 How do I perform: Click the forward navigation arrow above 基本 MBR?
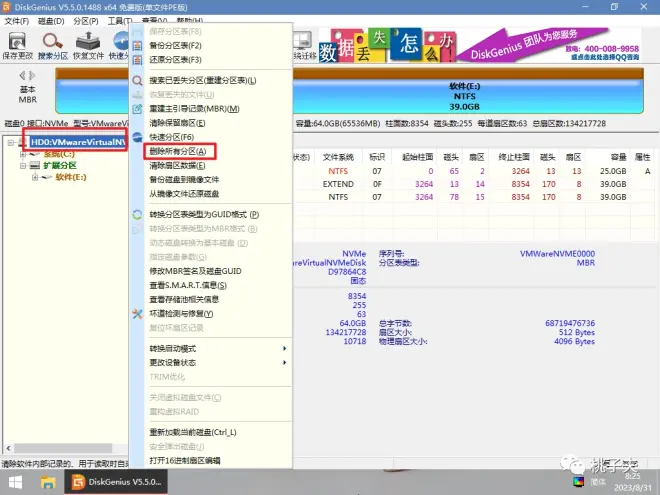(32, 75)
